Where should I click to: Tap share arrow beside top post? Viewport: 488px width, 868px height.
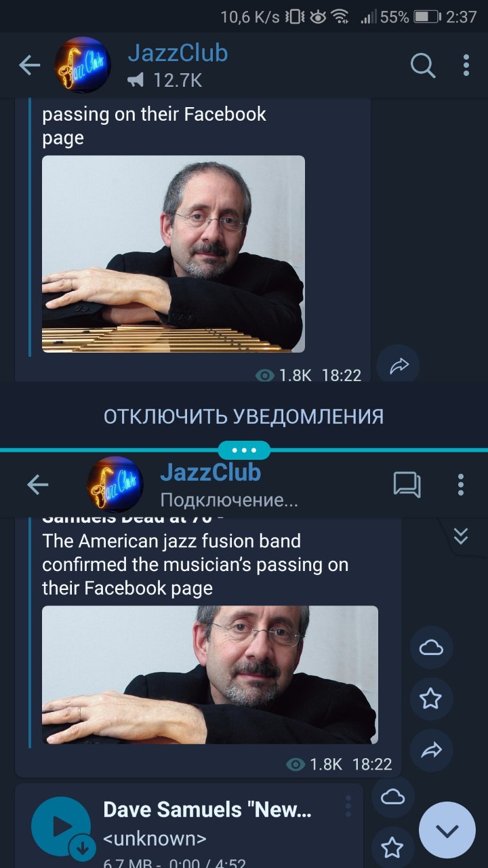click(398, 367)
